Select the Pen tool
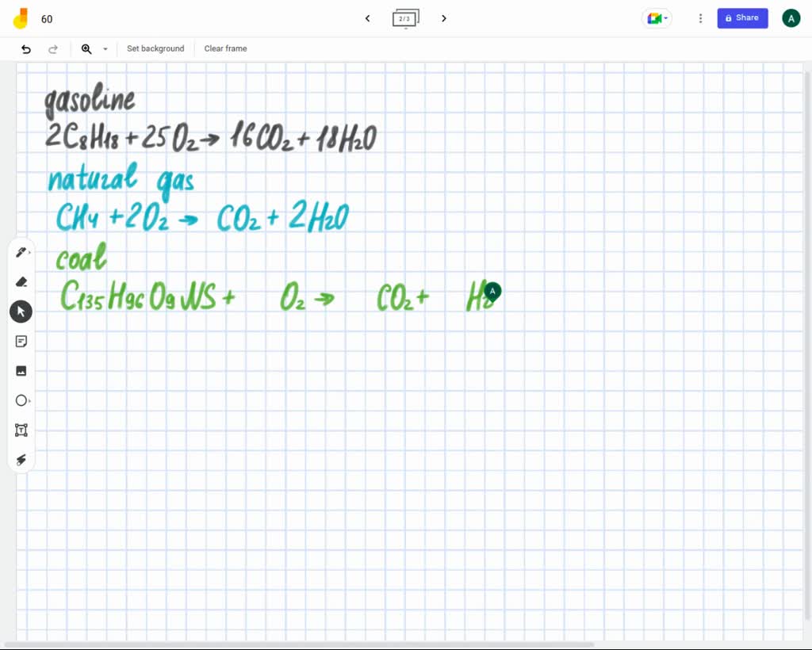 pyautogui.click(x=21, y=251)
